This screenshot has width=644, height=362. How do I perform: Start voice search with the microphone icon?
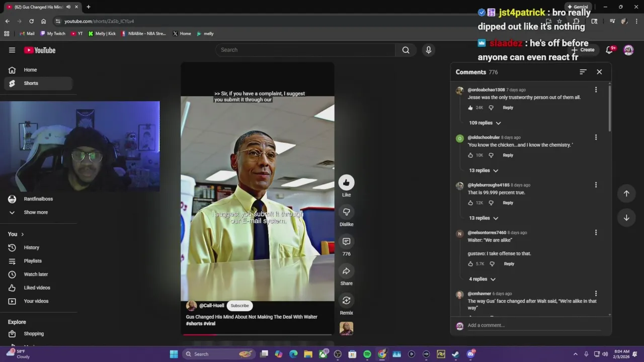pos(429,50)
